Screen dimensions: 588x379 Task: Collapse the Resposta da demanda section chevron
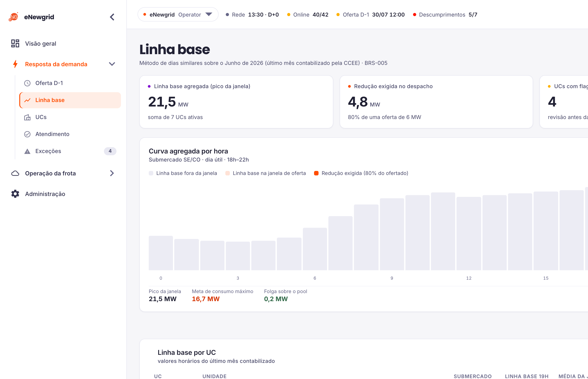112,64
